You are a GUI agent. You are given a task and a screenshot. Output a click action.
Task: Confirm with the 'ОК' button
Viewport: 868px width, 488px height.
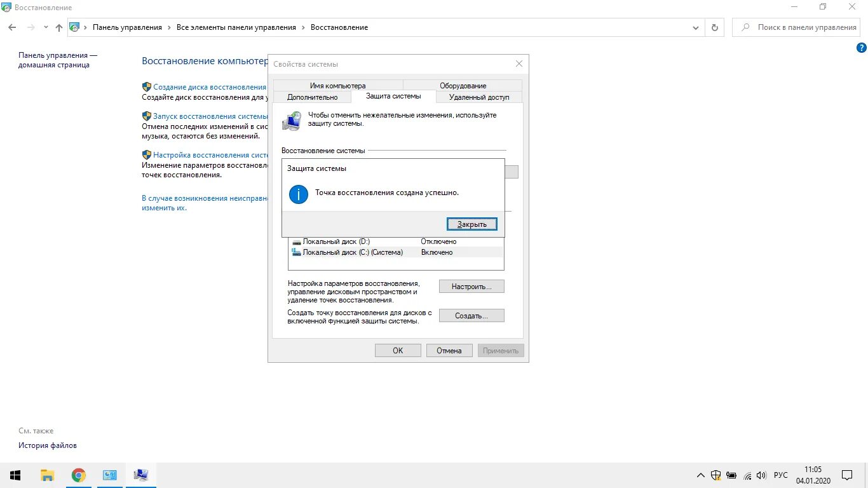tap(398, 351)
